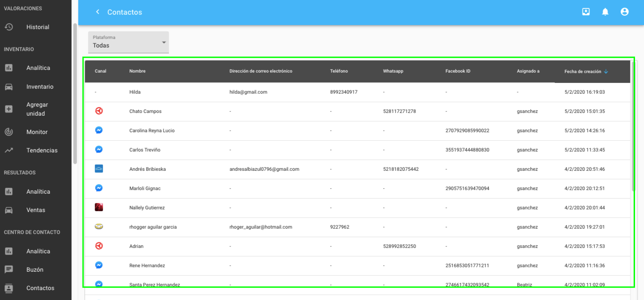The image size is (644, 300).
Task: Go back using the Contactos arrow
Action: pos(97,12)
